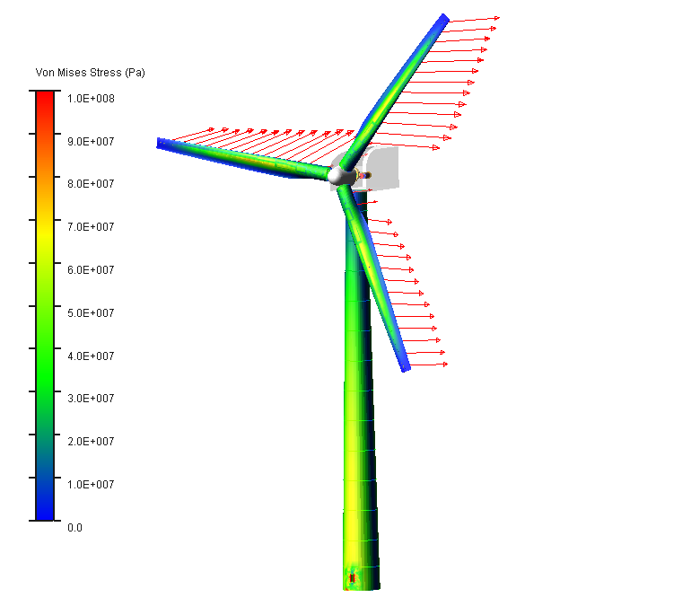Select the red stress hotspot at tower base
The height and width of the screenshot is (615, 700).
tap(353, 578)
